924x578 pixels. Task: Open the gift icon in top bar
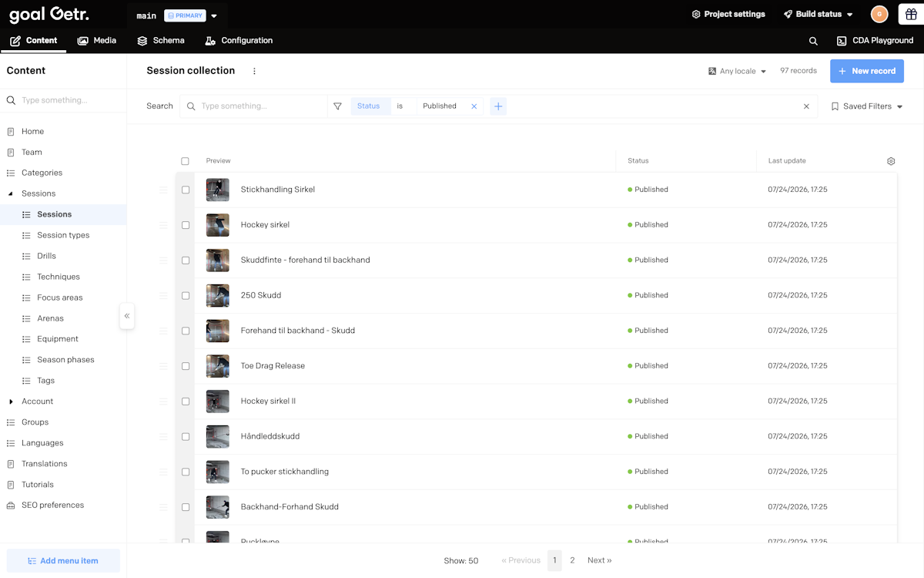click(x=912, y=14)
